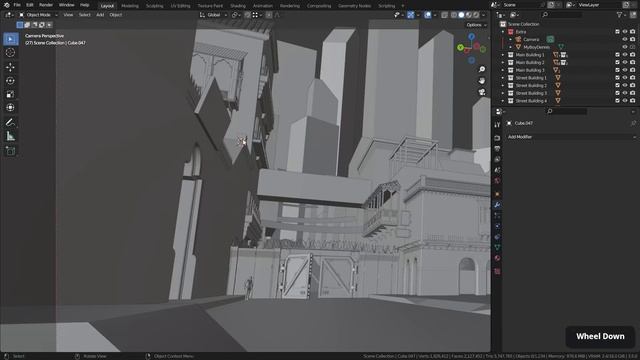Toggle X-Ray display in viewport header
Viewport: 640px width, 360px height.
(x=444, y=15)
